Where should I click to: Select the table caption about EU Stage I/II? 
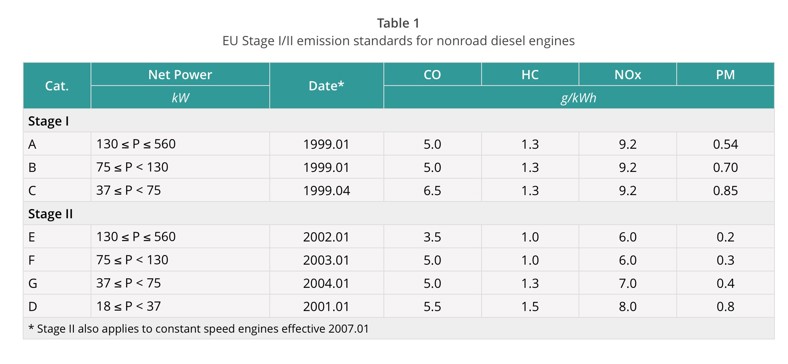pyautogui.click(x=398, y=41)
